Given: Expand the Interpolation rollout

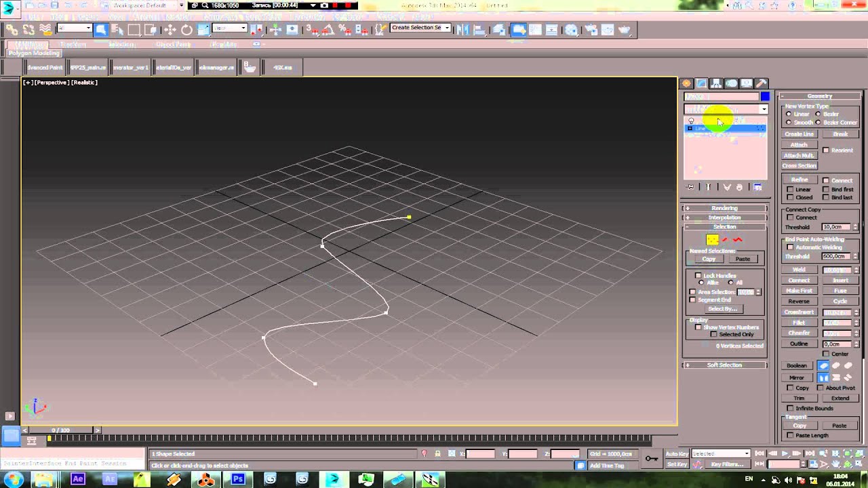Looking at the screenshot, I should (724, 218).
